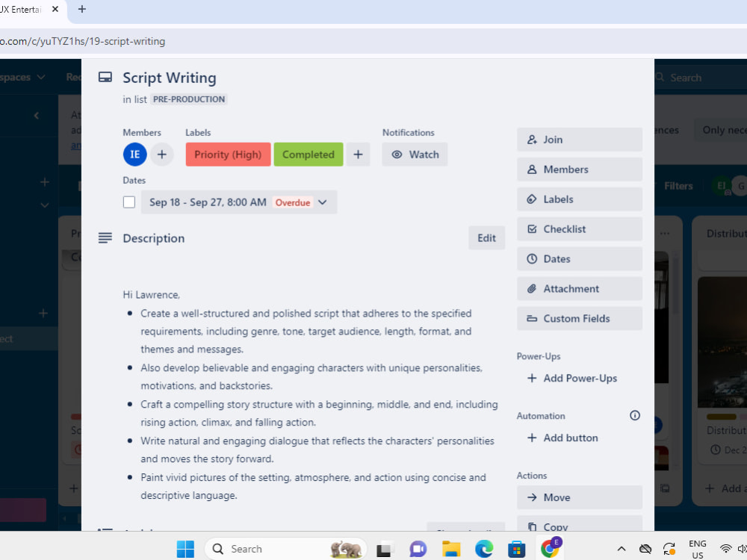Expand the Workspaces dropdown in header
747x560 pixels.
click(x=22, y=77)
